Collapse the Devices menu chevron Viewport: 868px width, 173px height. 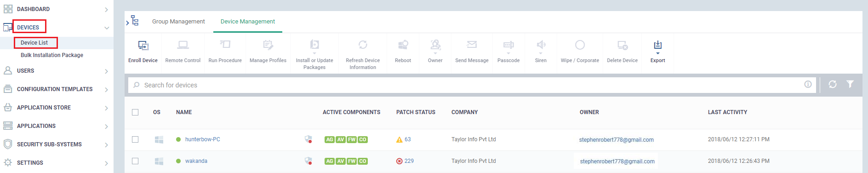[107, 28]
